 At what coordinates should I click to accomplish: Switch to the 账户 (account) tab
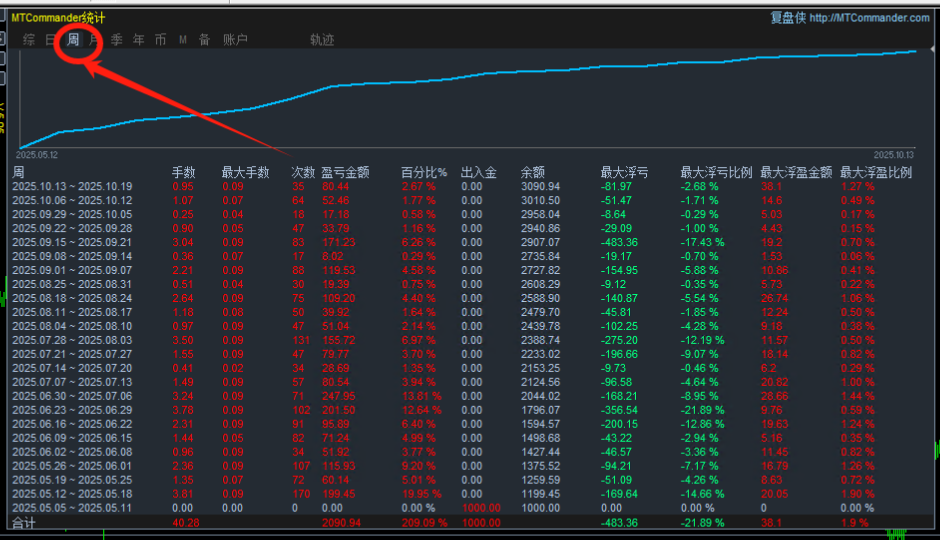(236, 40)
